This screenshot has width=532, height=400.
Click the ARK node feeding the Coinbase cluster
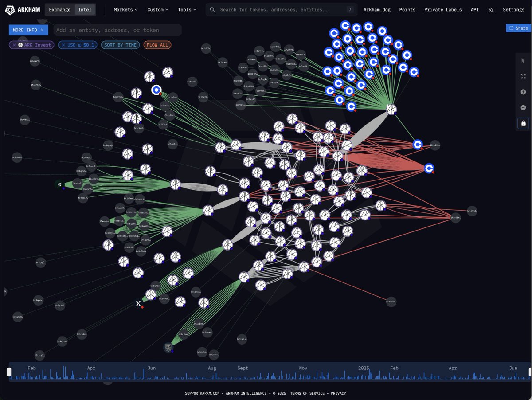pos(391,109)
